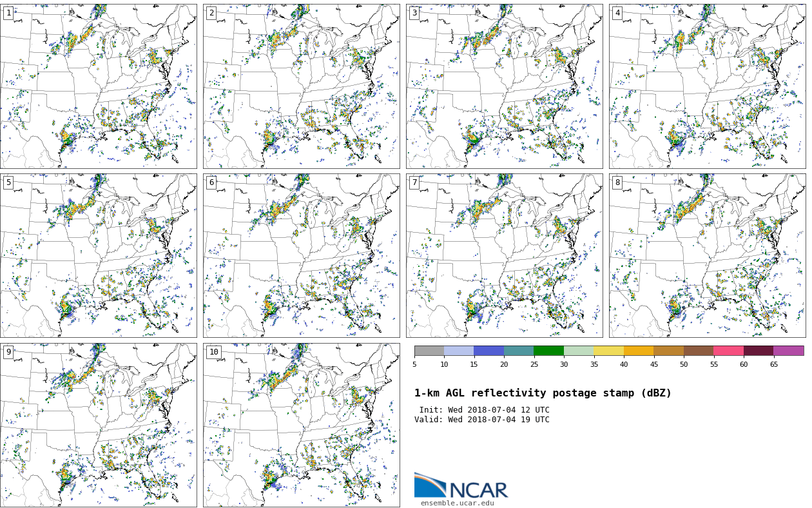
Task: Open ensemble member 7 reflectivity map
Action: pos(504,255)
